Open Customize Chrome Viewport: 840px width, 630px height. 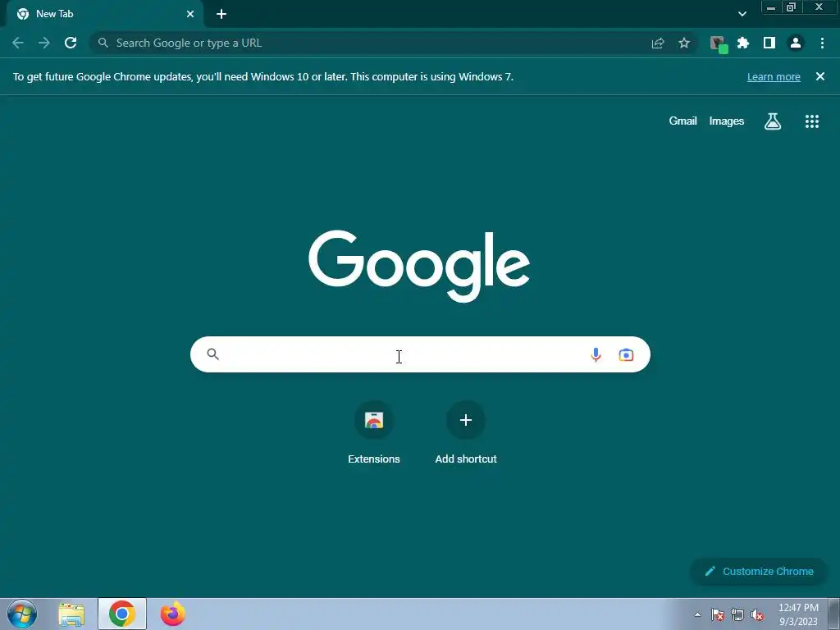(x=759, y=572)
